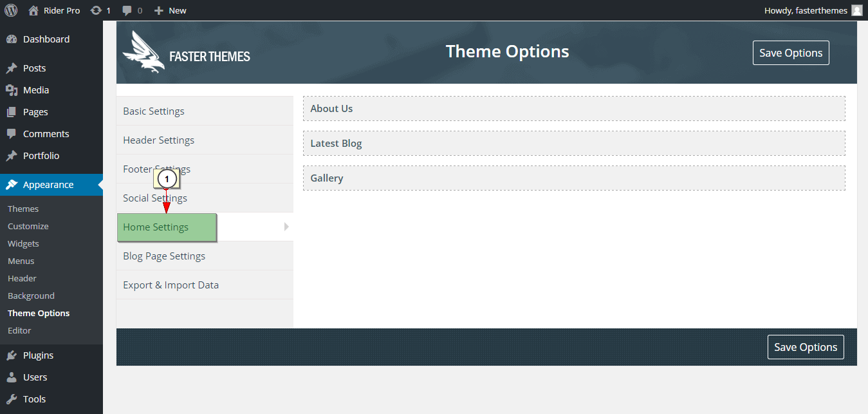The image size is (868, 414).
Task: Expand the About Us section
Action: click(x=574, y=109)
